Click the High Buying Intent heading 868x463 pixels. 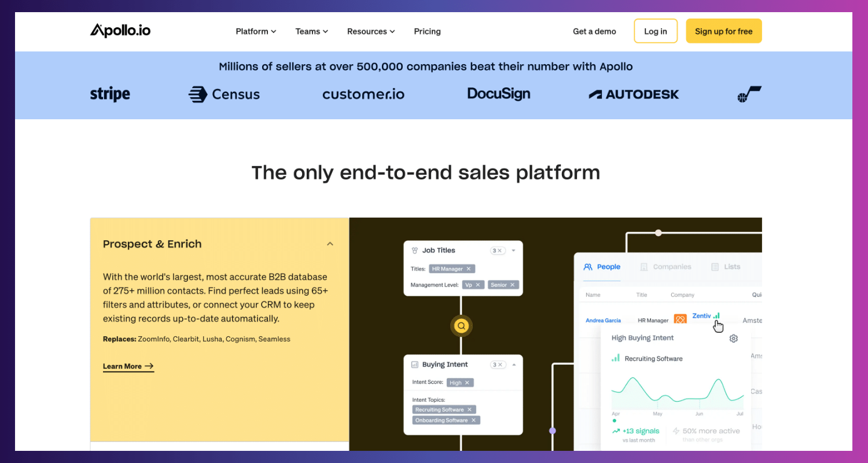tap(642, 338)
